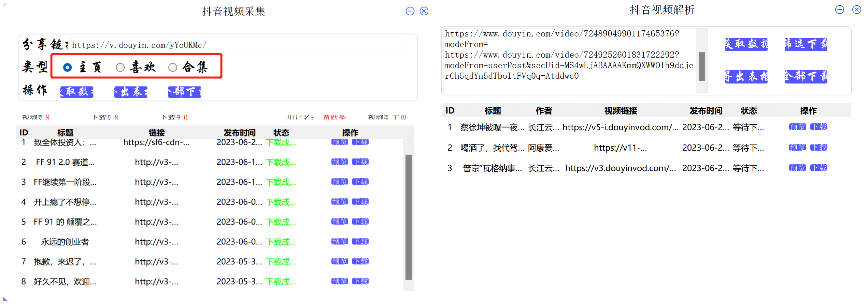The width and height of the screenshot is (868, 304).
Task: Select the 主页 radio option
Action: coord(68,67)
